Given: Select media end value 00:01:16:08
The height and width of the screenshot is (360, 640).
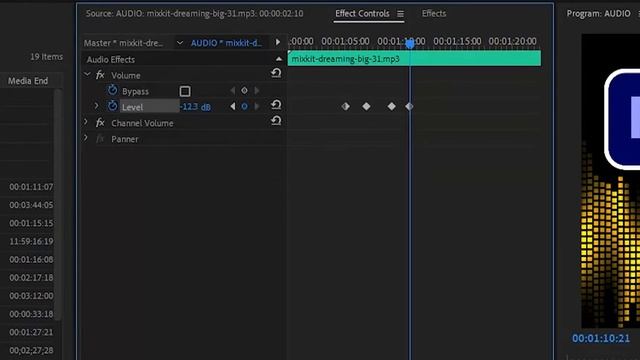Looking at the screenshot, I should (31, 260).
